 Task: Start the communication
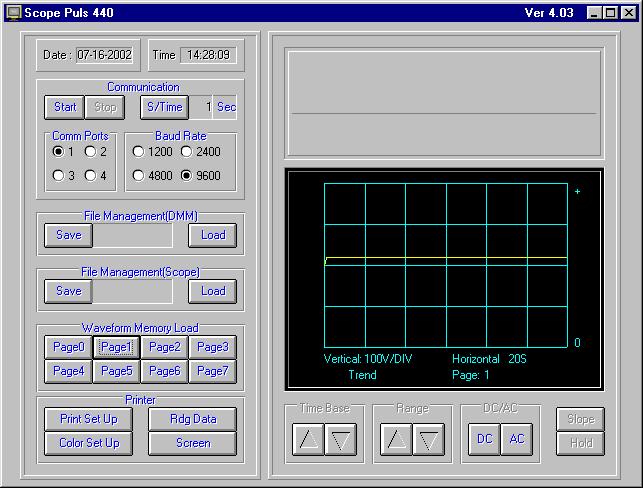click(x=64, y=107)
